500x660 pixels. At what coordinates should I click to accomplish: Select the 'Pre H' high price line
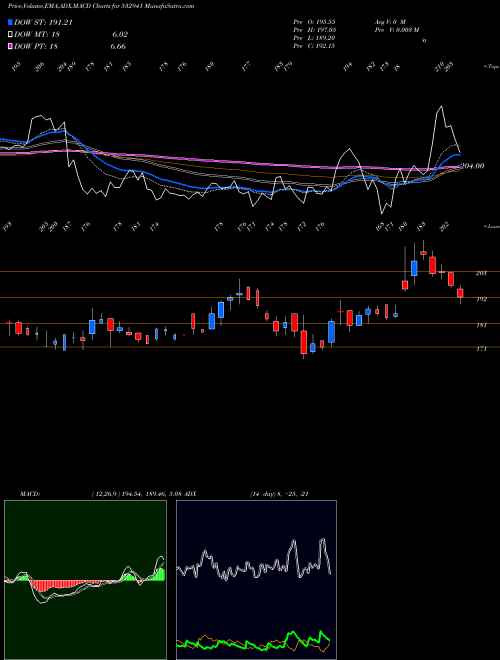coord(314,30)
